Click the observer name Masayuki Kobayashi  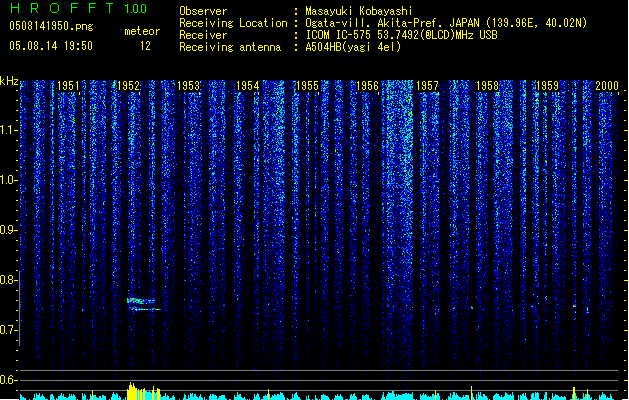(359, 11)
